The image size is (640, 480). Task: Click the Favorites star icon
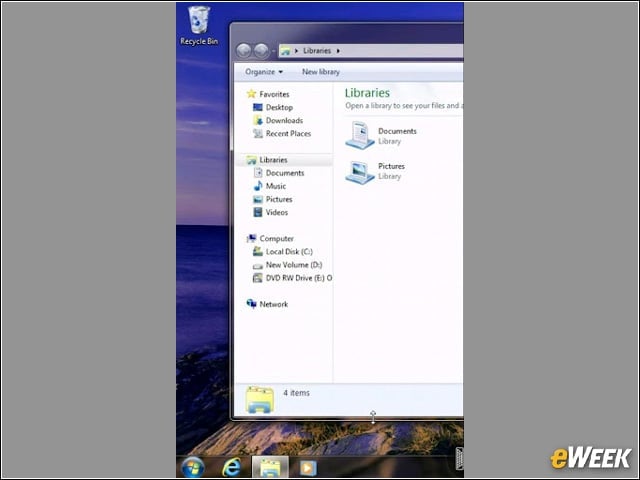(251, 94)
